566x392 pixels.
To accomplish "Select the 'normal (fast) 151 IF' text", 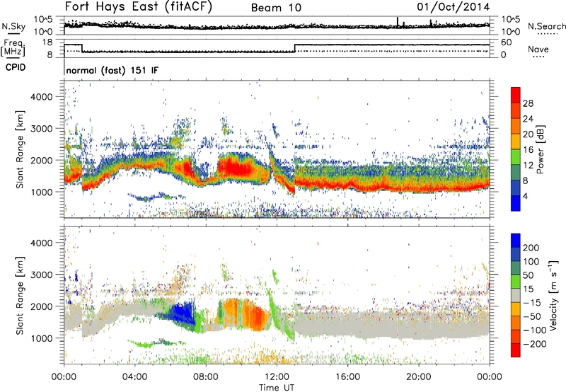I will [112, 70].
